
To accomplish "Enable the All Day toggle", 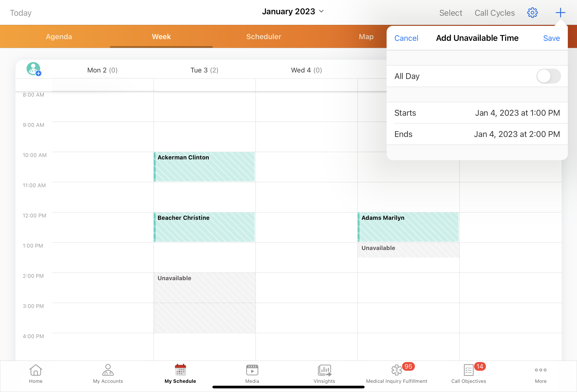I will (548, 76).
